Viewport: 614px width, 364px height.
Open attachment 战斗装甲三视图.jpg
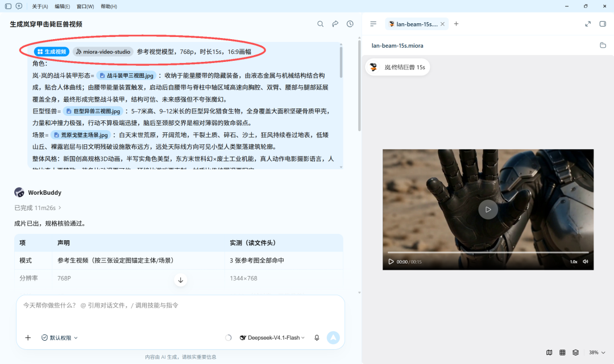point(126,76)
